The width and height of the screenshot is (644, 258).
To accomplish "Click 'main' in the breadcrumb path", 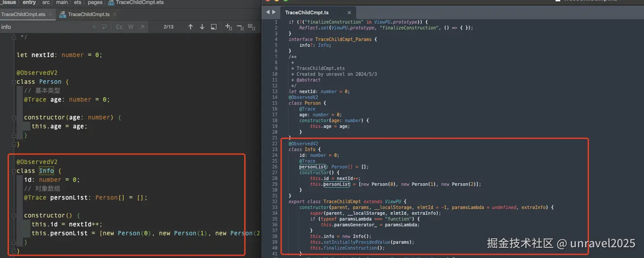I will (62, 3).
